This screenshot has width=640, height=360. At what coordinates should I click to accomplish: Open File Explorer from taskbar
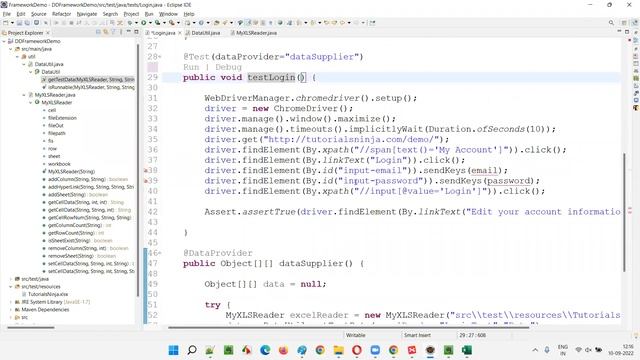[338, 350]
